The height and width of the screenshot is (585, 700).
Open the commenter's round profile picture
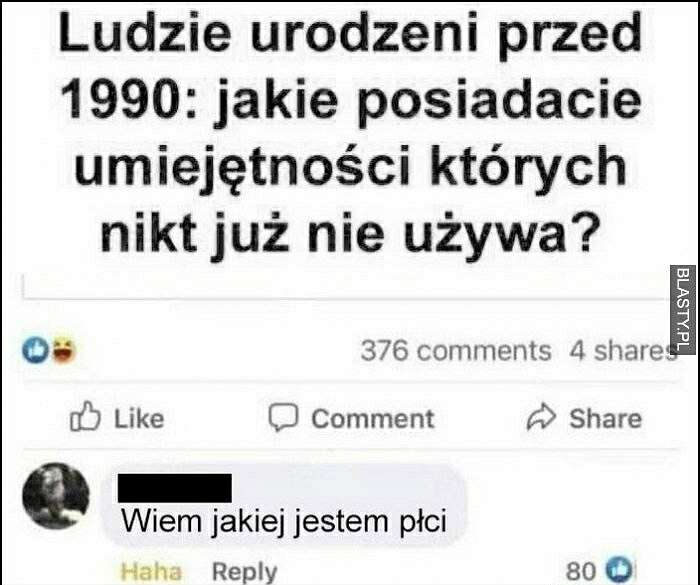[x=56, y=496]
